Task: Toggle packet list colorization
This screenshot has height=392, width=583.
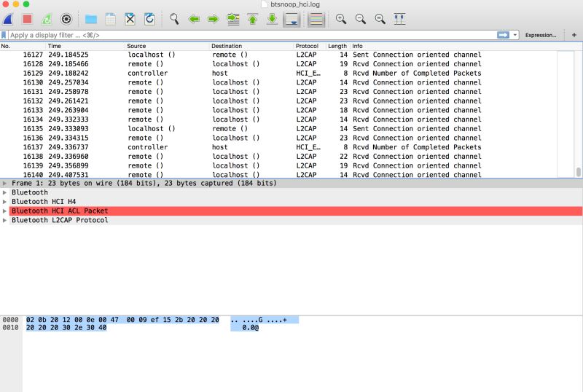Action: pyautogui.click(x=316, y=20)
